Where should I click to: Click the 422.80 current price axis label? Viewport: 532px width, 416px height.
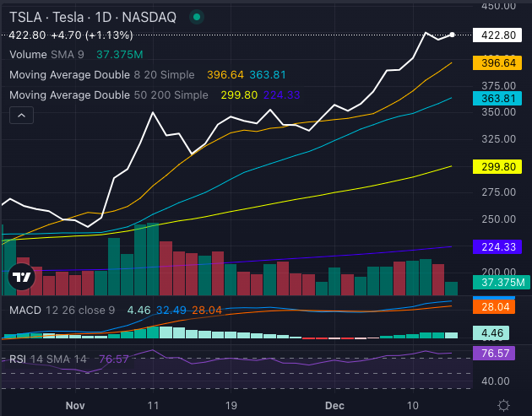tap(498, 35)
